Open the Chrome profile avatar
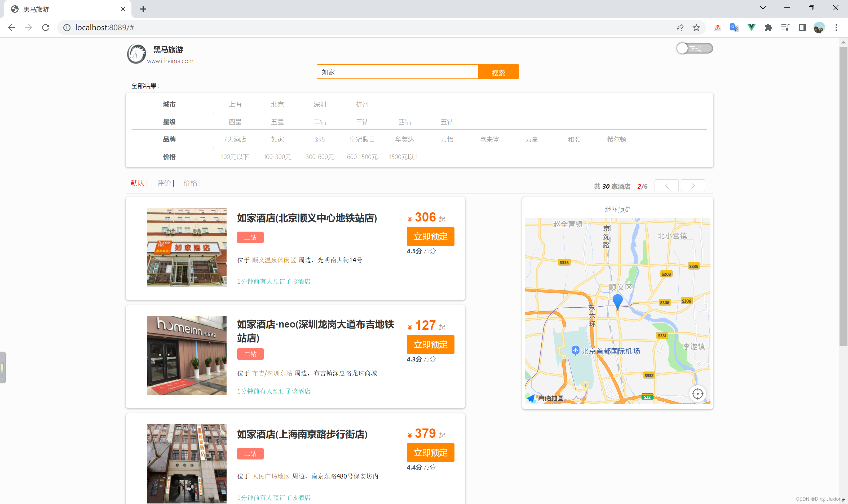The height and width of the screenshot is (504, 848). click(819, 28)
